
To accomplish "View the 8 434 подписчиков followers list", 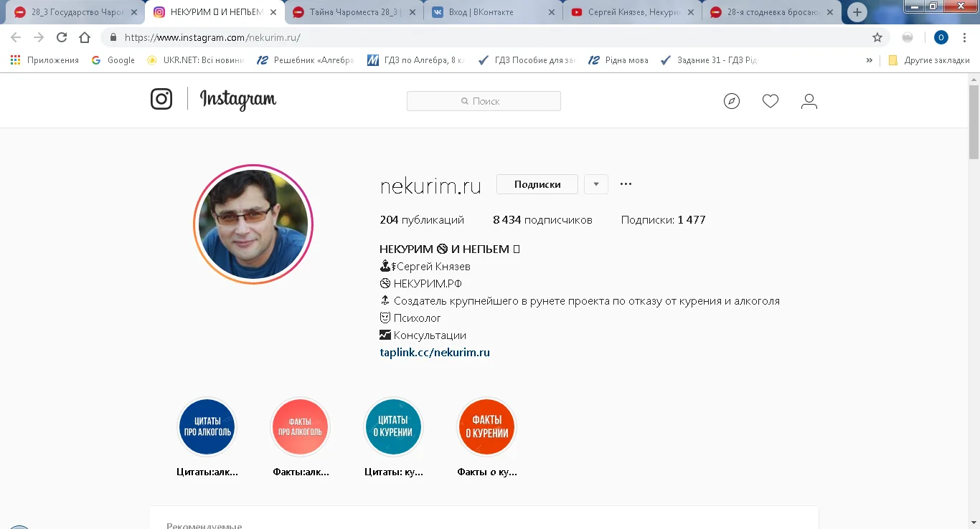I will click(542, 220).
